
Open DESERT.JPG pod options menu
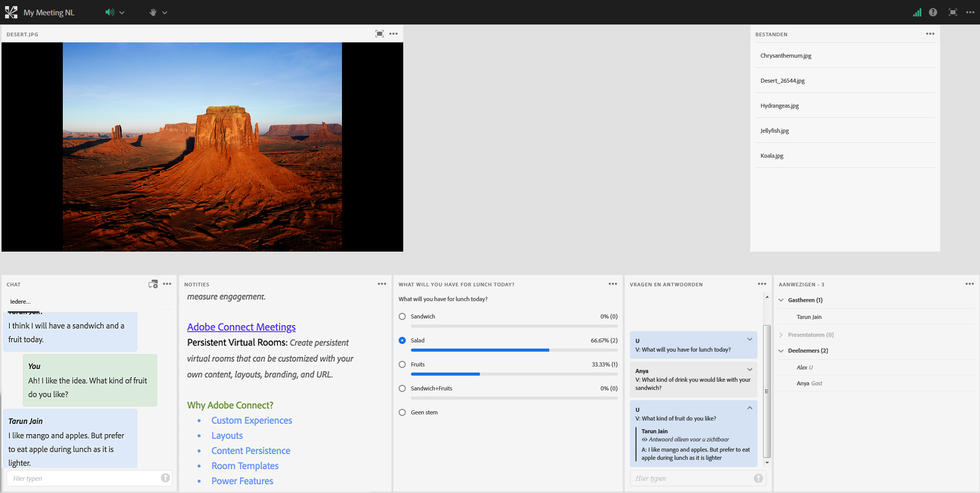[394, 34]
